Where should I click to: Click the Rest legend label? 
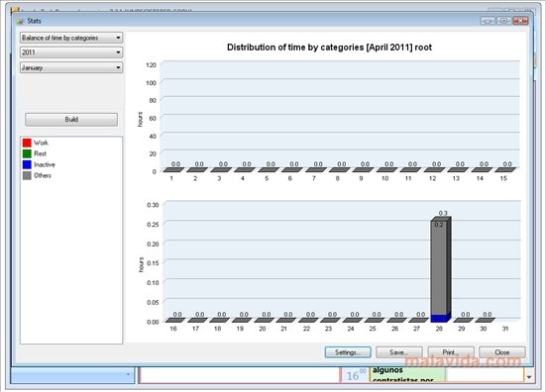41,153
